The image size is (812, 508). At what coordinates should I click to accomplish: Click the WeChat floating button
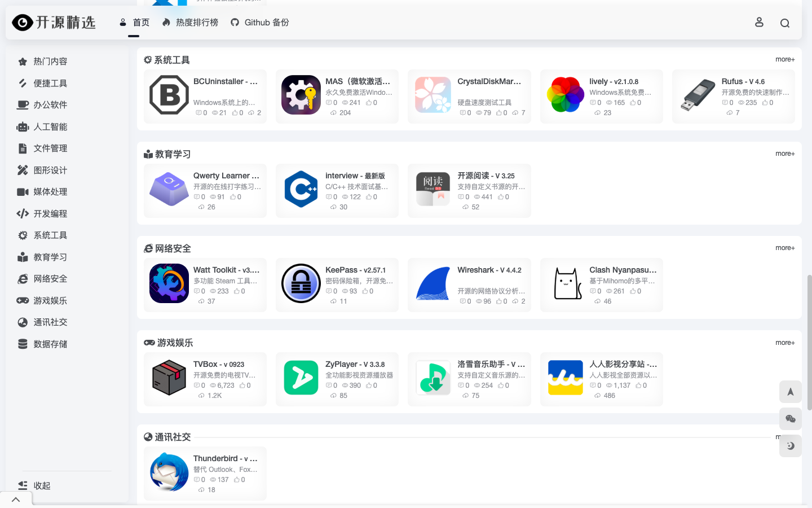pos(791,419)
